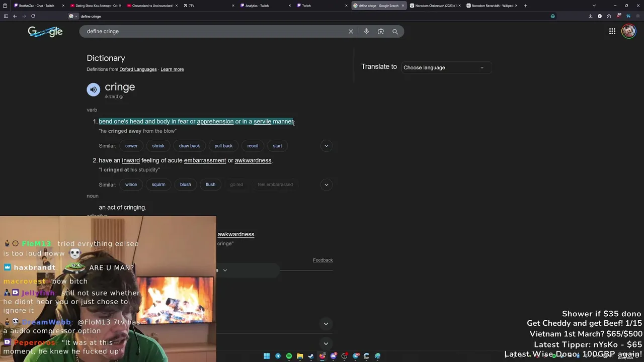Viewport: 644px width, 362px height.
Task: Select the wince synonym chip
Action: (131, 185)
